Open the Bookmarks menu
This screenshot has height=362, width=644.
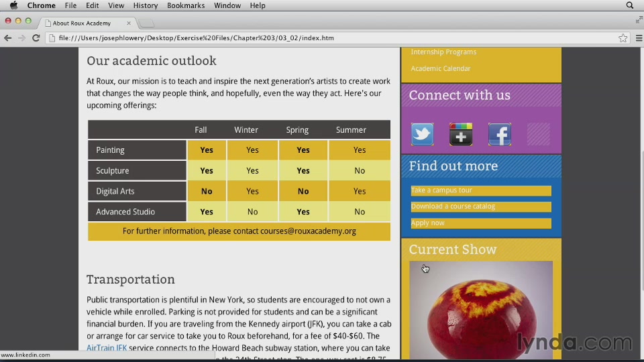(186, 5)
